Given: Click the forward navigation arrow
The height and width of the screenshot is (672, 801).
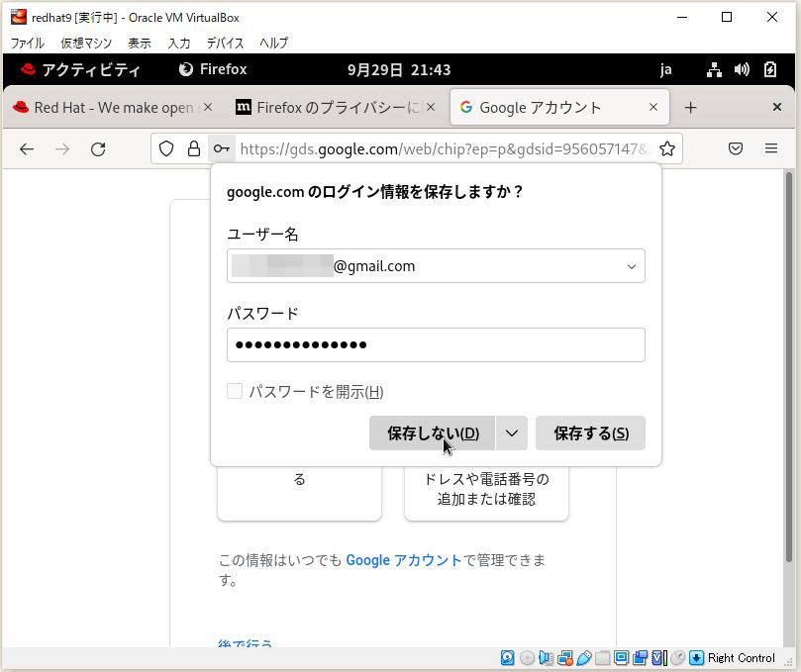Looking at the screenshot, I should pyautogui.click(x=62, y=149).
